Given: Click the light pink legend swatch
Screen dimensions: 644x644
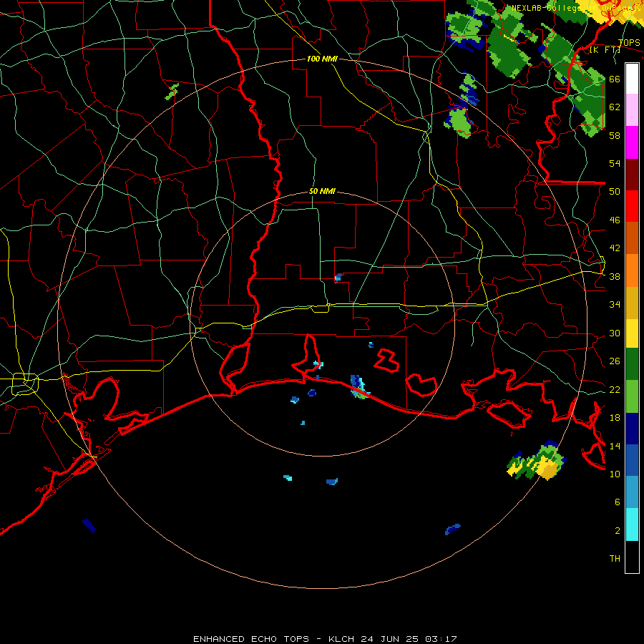Looking at the screenshot, I should pyautogui.click(x=632, y=110).
